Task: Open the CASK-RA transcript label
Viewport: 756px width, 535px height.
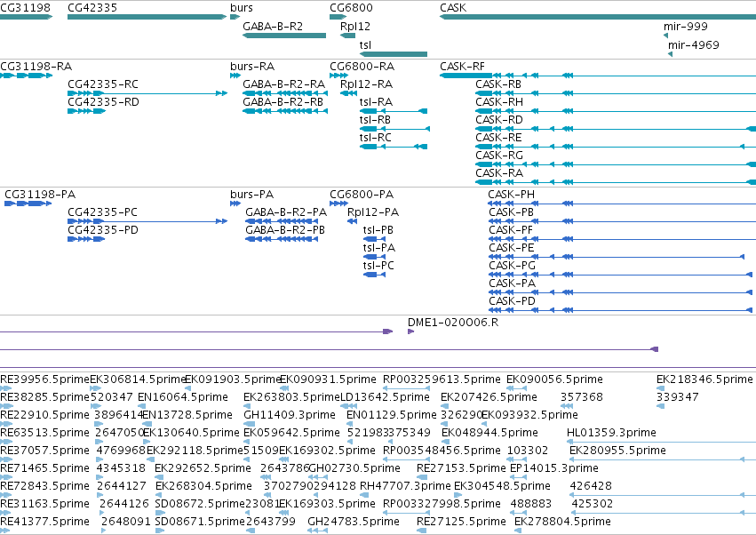Action: [x=499, y=173]
